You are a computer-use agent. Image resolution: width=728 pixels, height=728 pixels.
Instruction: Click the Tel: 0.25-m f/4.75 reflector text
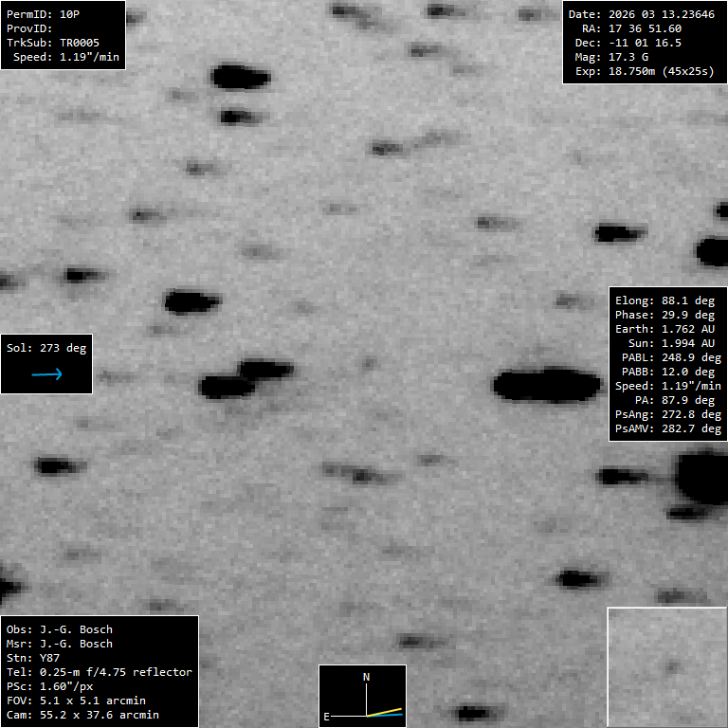(99, 672)
